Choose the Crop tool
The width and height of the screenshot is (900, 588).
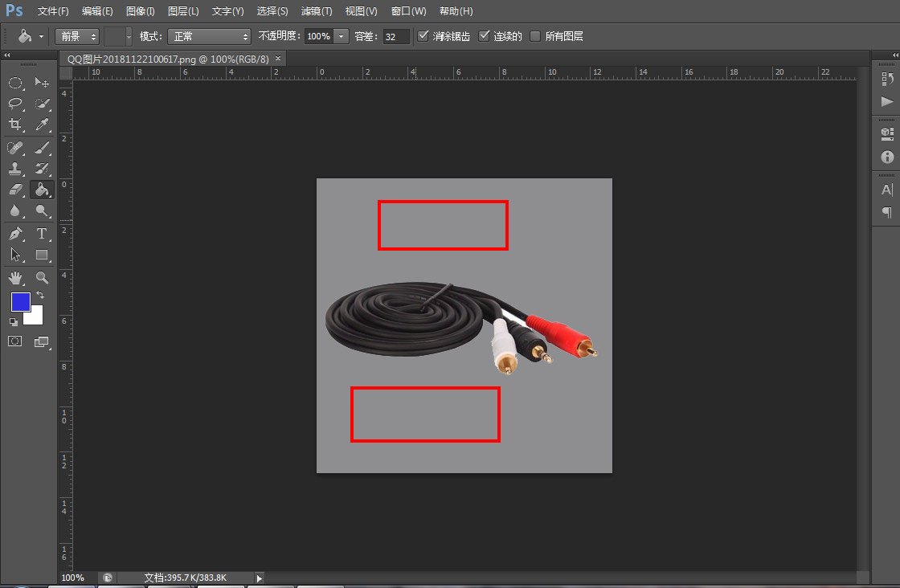click(15, 125)
